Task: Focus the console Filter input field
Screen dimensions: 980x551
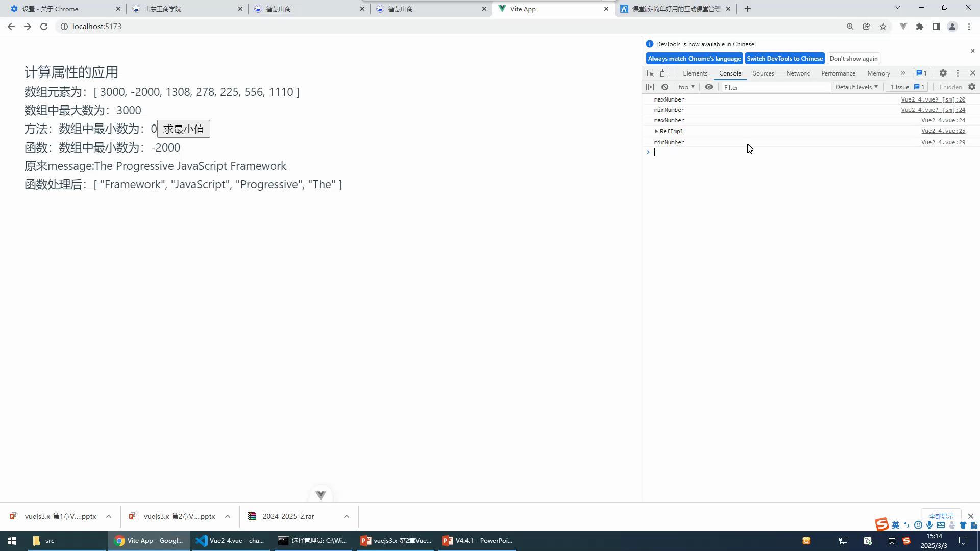Action: pos(776,87)
